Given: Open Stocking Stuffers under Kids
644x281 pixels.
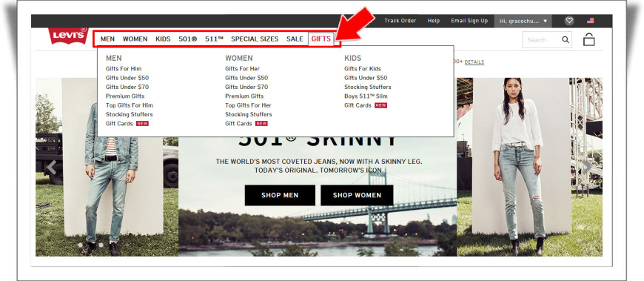Looking at the screenshot, I should click(x=368, y=87).
